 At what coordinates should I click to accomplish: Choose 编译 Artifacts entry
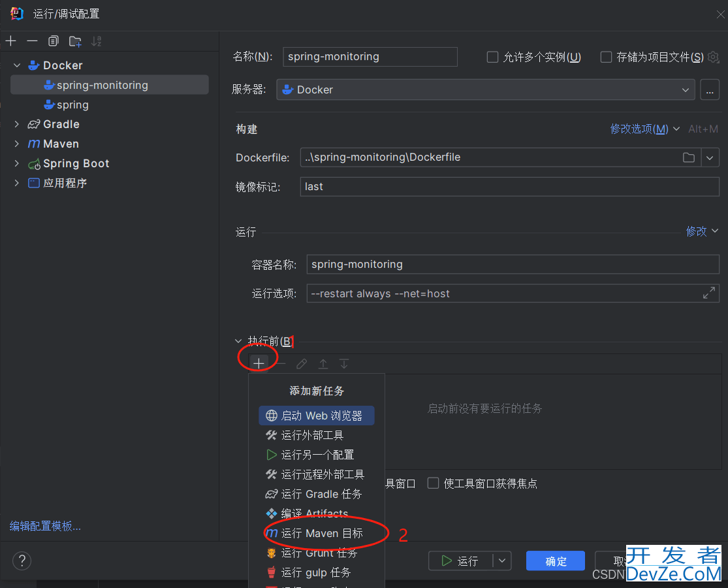click(x=317, y=514)
